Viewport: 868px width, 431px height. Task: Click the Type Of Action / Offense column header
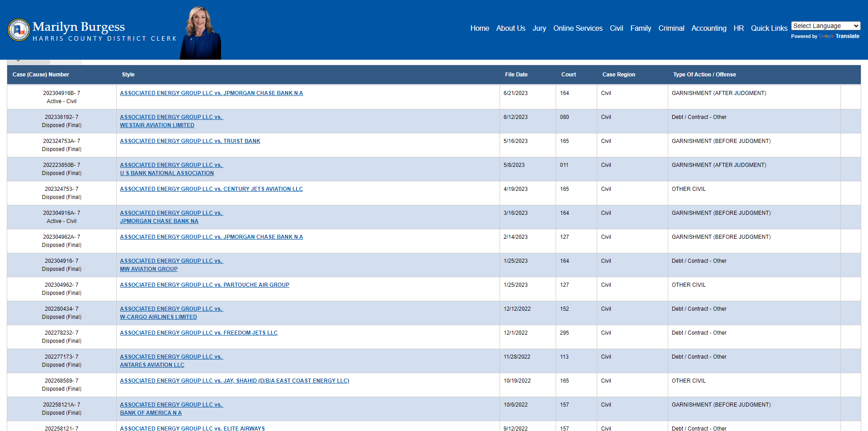click(x=704, y=75)
